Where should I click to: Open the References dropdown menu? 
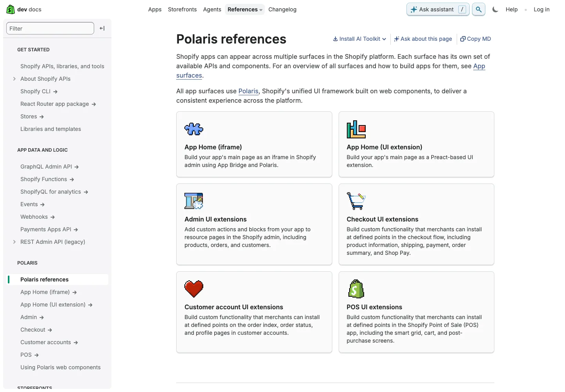[245, 9]
